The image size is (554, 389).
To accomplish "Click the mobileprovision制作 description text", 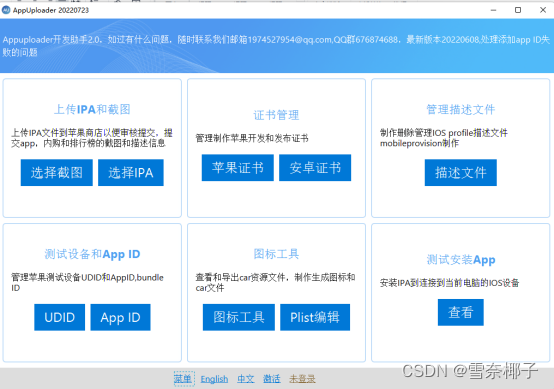I will click(419, 143).
